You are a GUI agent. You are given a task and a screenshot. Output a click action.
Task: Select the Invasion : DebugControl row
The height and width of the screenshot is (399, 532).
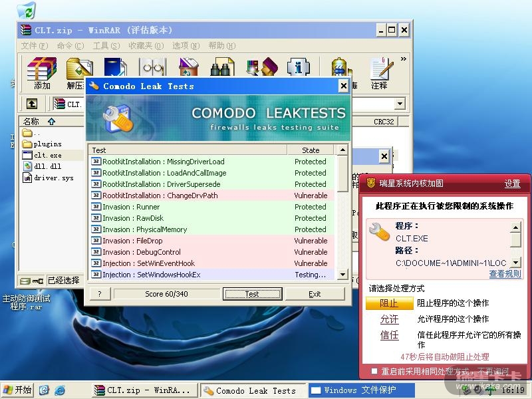pyautogui.click(x=212, y=252)
